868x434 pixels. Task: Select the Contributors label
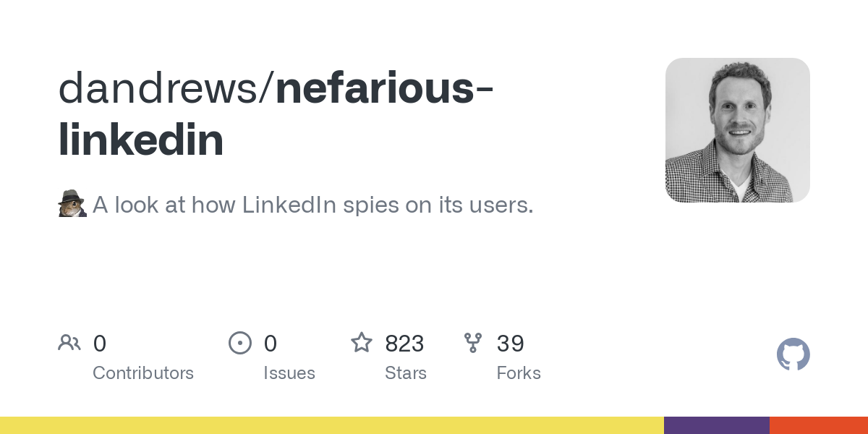coord(143,373)
